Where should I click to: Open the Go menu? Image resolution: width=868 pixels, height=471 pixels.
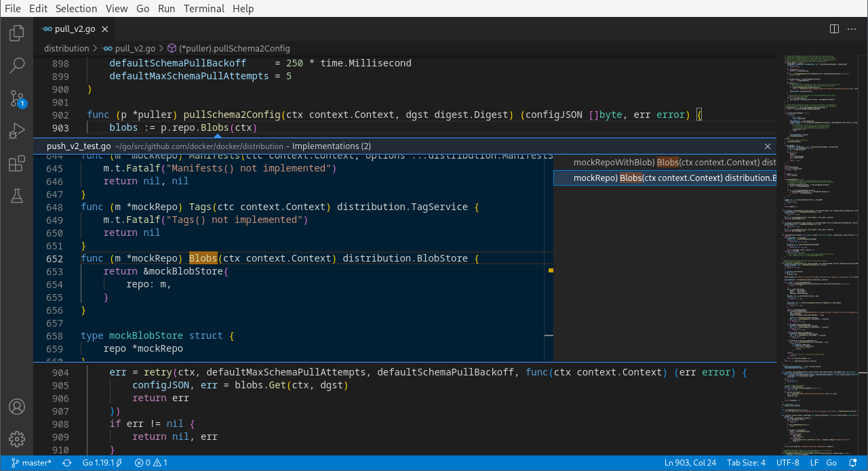pos(142,8)
